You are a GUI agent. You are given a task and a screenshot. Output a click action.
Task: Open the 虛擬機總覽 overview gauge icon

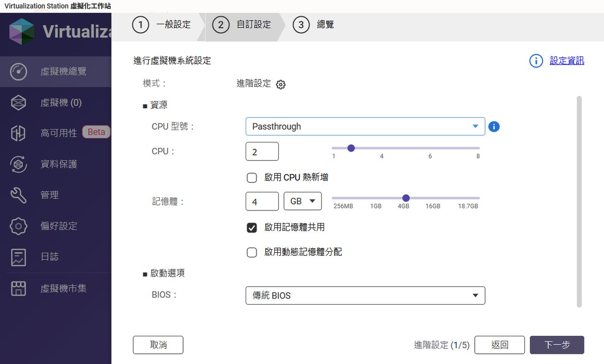click(19, 71)
